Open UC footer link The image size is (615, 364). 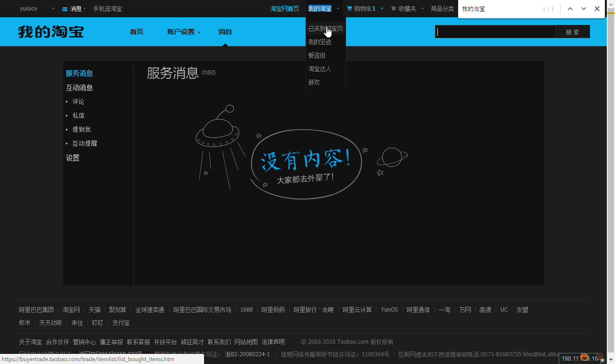tap(504, 310)
